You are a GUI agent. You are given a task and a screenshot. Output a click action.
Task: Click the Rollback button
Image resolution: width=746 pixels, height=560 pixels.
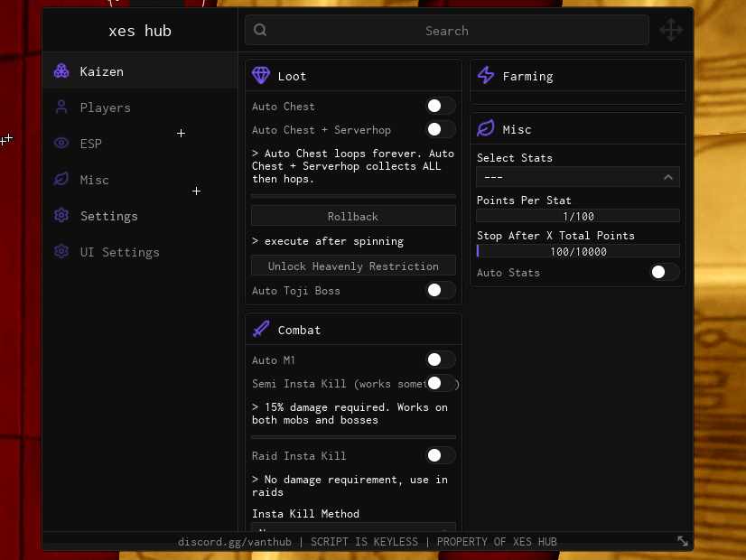tap(353, 216)
